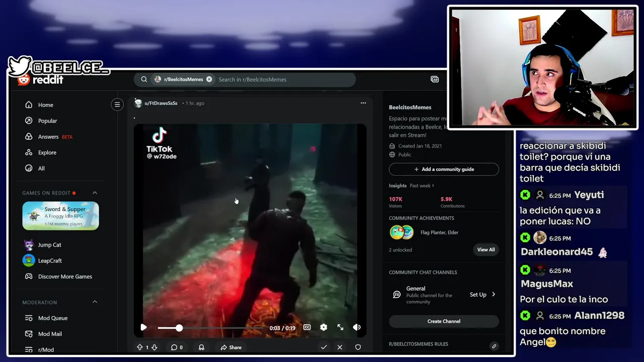Open post options three-dot menu
644x362 pixels.
(363, 103)
